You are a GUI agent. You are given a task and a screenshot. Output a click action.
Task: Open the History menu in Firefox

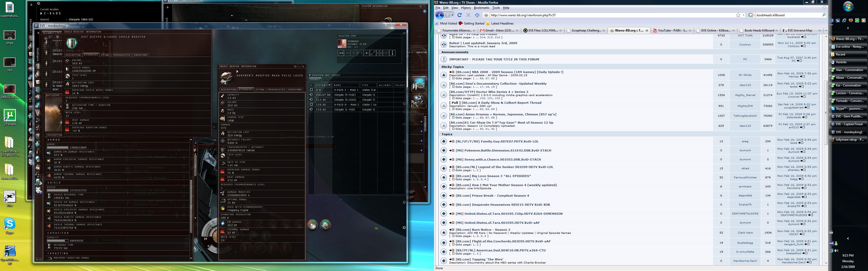point(466,8)
